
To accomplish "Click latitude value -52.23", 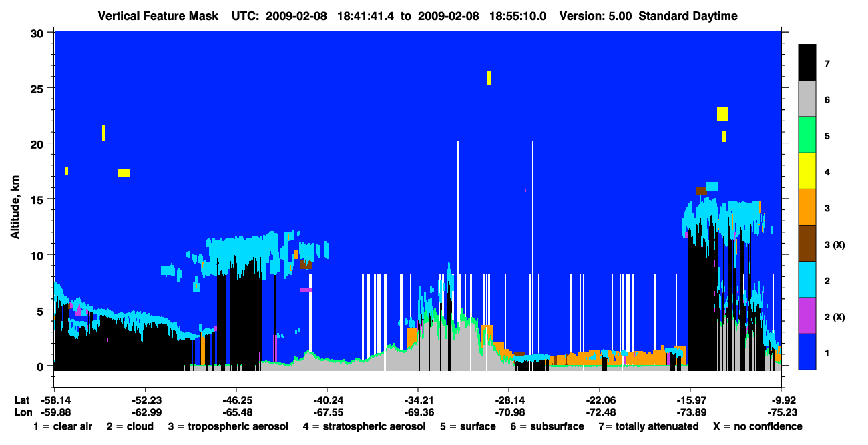I will coord(145,400).
